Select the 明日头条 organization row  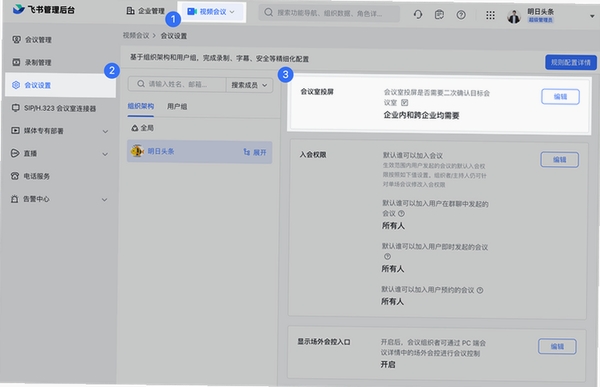tap(199, 152)
